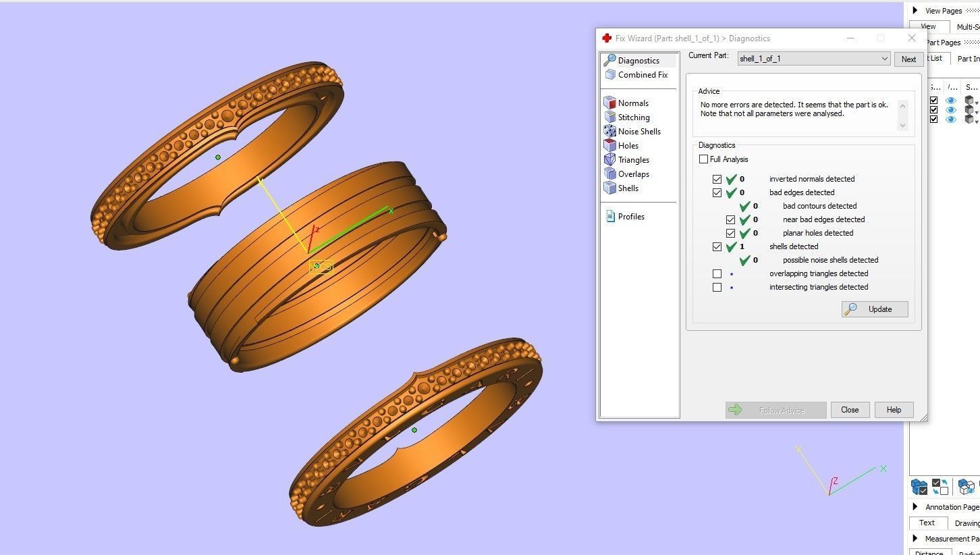
Task: Switch to the Drawing annotation tab
Action: tap(966, 523)
